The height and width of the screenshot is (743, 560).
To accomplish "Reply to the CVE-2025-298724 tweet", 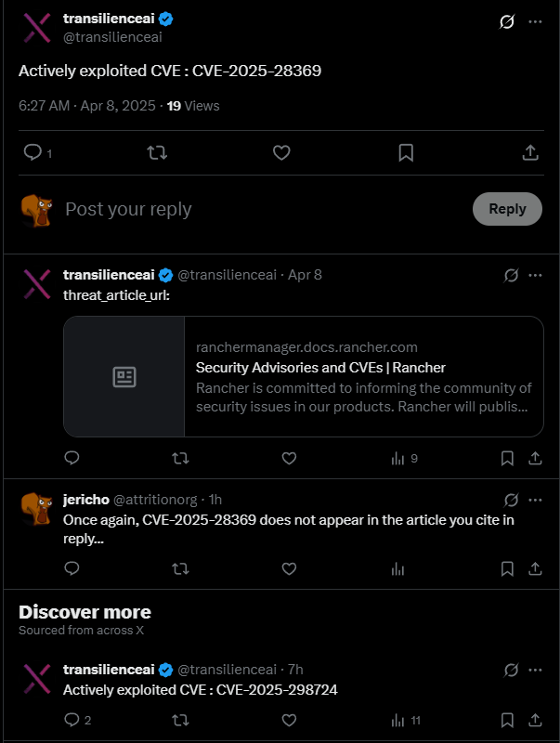I will point(72,720).
